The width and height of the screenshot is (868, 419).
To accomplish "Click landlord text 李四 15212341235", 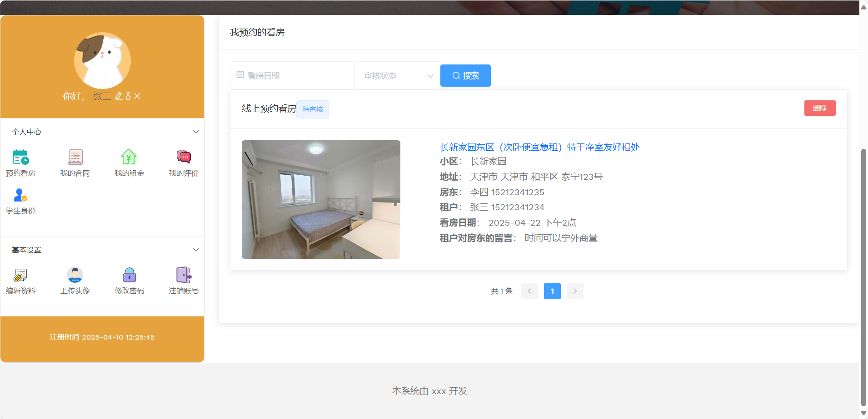I will pyautogui.click(x=507, y=192).
